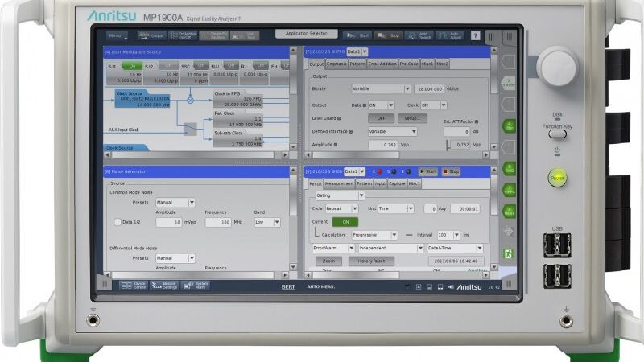Open the Divide Screen icon in bottom bar
The height and width of the screenshot is (362, 644).
134,286
